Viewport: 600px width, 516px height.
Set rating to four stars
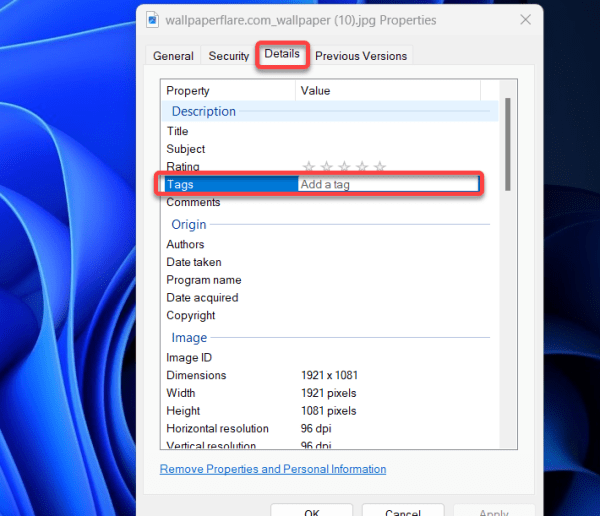pyautogui.click(x=362, y=167)
